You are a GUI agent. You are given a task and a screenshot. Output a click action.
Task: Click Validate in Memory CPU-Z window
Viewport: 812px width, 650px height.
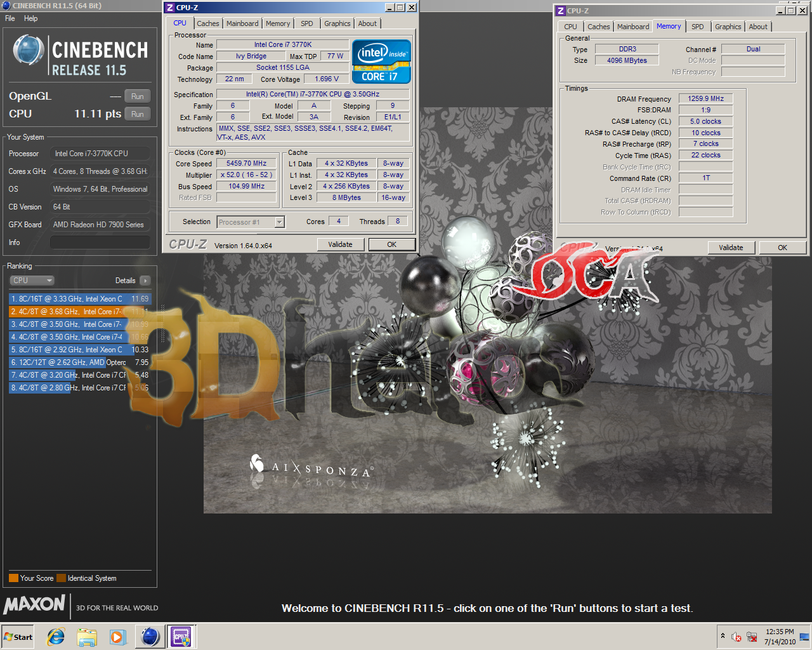(731, 248)
